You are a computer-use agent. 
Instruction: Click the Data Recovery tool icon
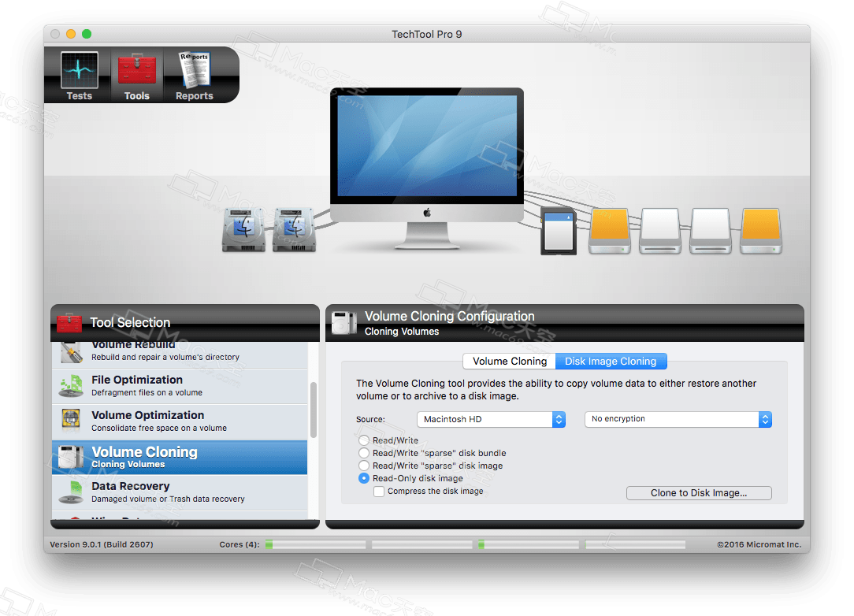(72, 492)
